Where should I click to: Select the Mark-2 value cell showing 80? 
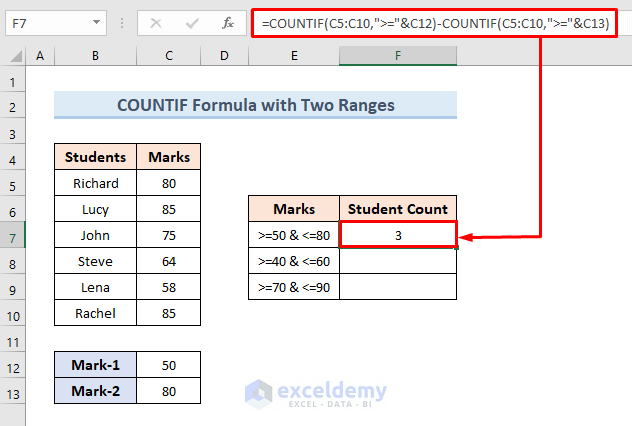(168, 391)
